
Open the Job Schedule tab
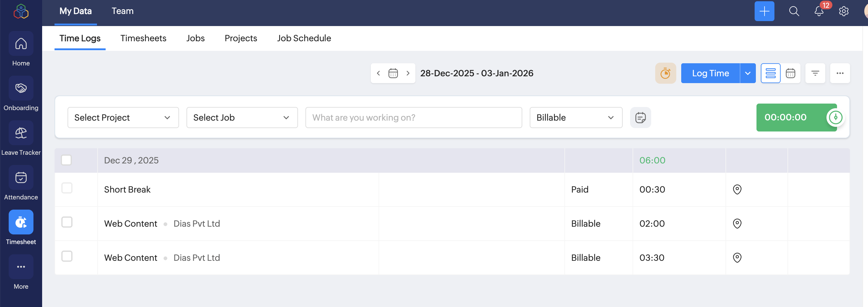tap(304, 38)
